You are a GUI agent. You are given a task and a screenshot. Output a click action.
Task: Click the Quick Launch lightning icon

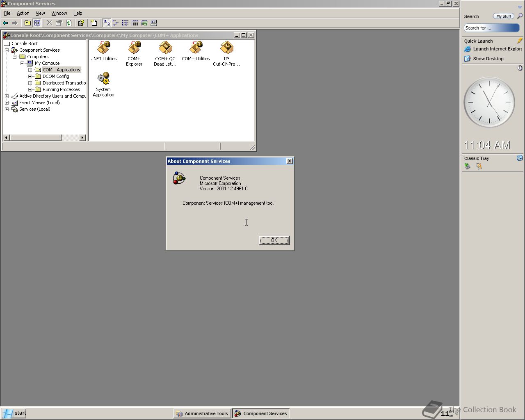click(x=520, y=41)
